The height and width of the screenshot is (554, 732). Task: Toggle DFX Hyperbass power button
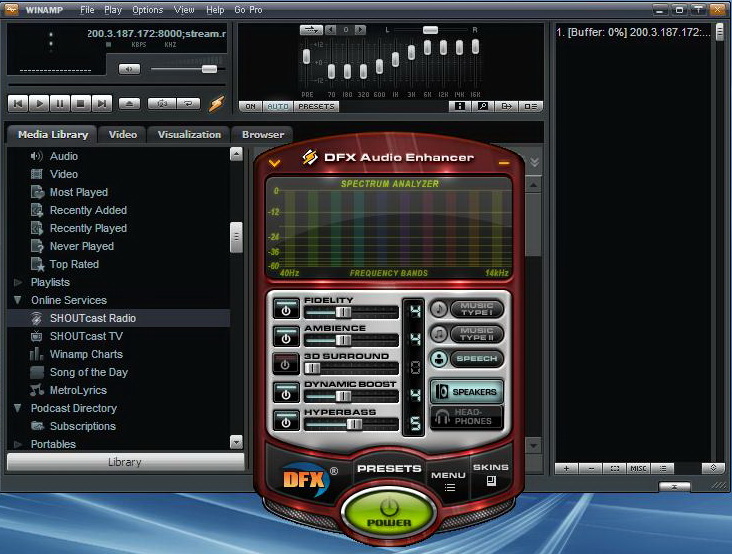click(x=286, y=421)
